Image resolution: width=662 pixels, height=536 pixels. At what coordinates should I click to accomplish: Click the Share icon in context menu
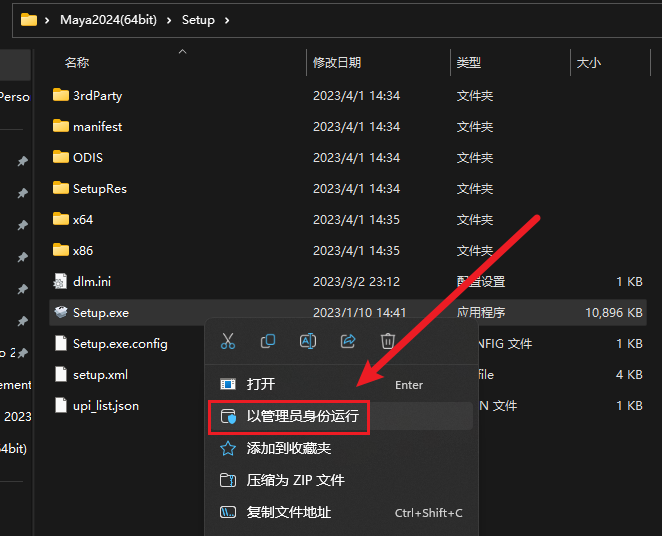348,341
